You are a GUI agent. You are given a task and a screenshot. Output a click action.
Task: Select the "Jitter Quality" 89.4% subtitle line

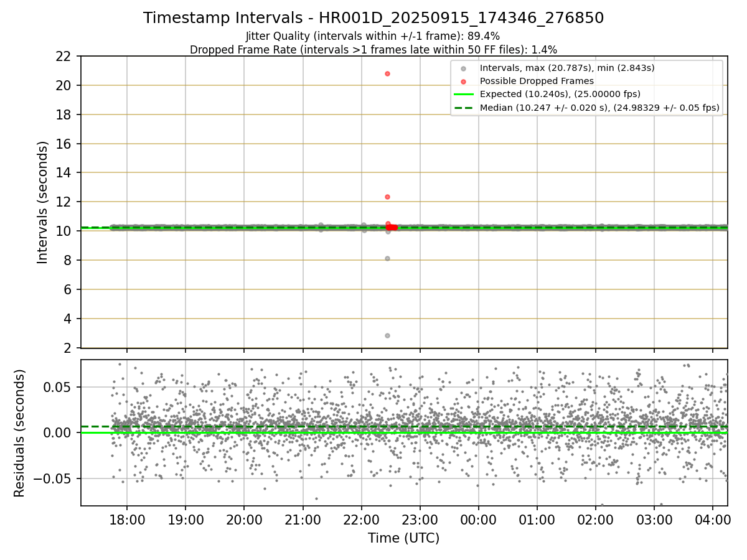[x=373, y=36]
